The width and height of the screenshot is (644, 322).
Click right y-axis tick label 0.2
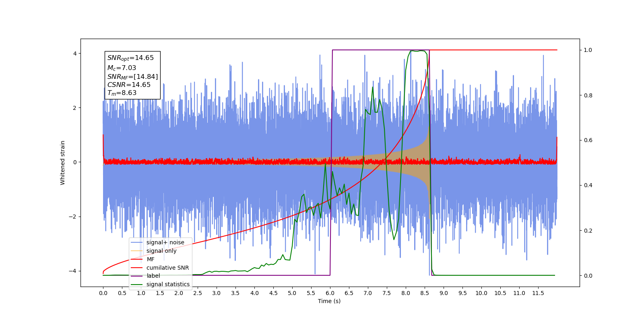(588, 231)
